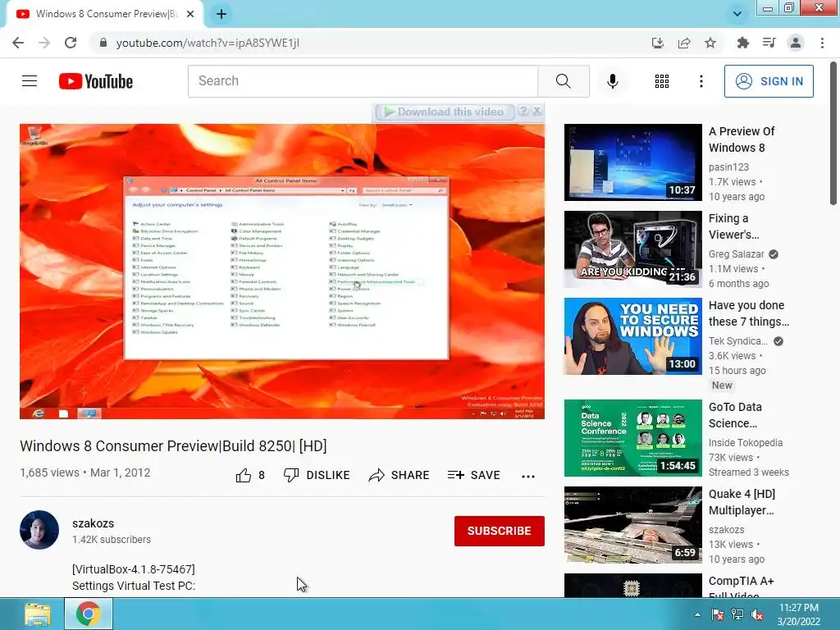840x630 pixels.
Task: Open the YouTube apps grid icon
Action: pyautogui.click(x=662, y=81)
